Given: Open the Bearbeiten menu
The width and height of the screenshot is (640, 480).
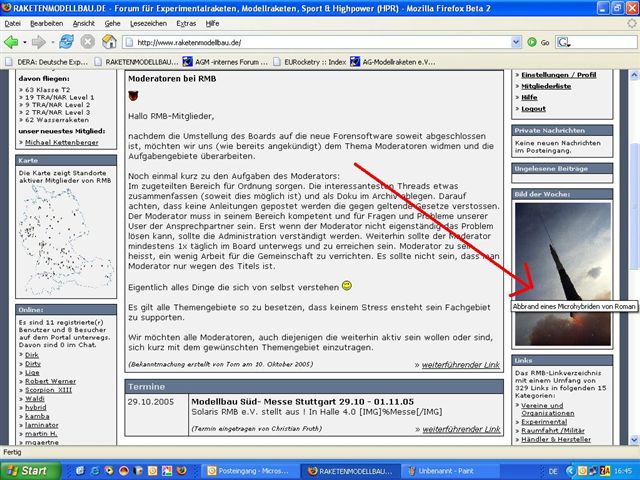Looking at the screenshot, I should tap(47, 24).
